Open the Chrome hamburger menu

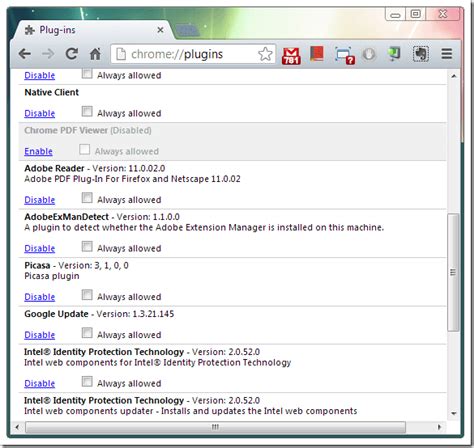pos(447,54)
